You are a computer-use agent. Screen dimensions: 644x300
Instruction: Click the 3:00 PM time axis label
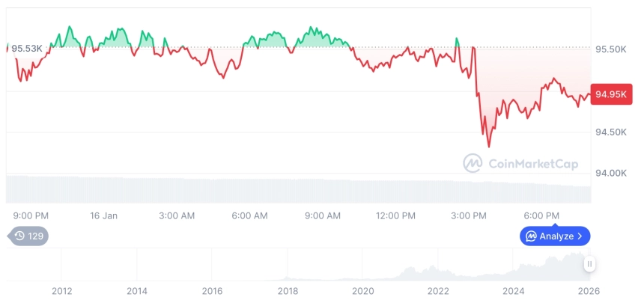point(469,215)
